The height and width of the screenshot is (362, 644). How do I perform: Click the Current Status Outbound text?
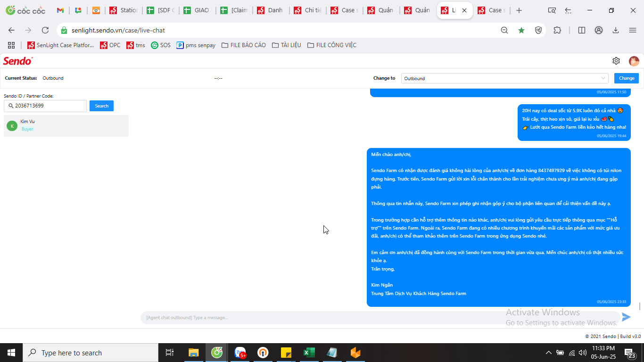(53, 78)
